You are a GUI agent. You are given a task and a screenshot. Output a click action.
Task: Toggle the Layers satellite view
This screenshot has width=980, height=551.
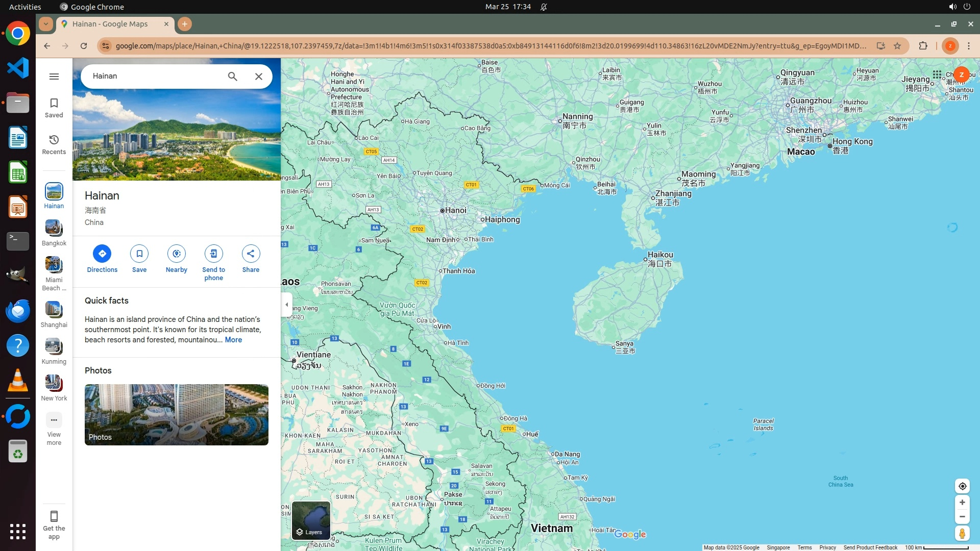[311, 520]
